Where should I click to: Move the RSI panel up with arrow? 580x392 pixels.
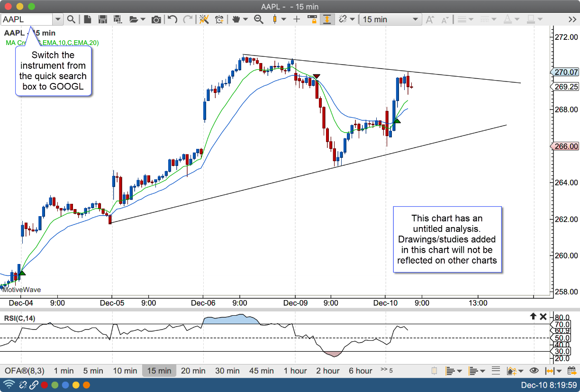[533, 317]
